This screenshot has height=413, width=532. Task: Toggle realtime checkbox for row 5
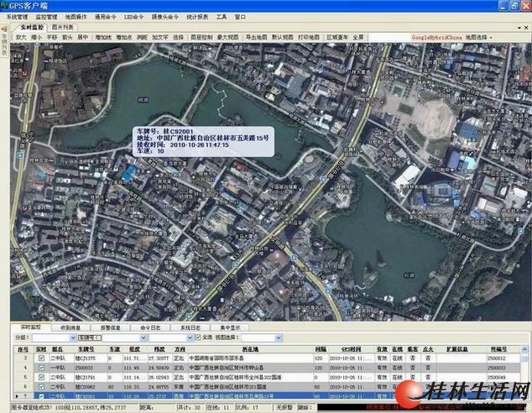41,377
